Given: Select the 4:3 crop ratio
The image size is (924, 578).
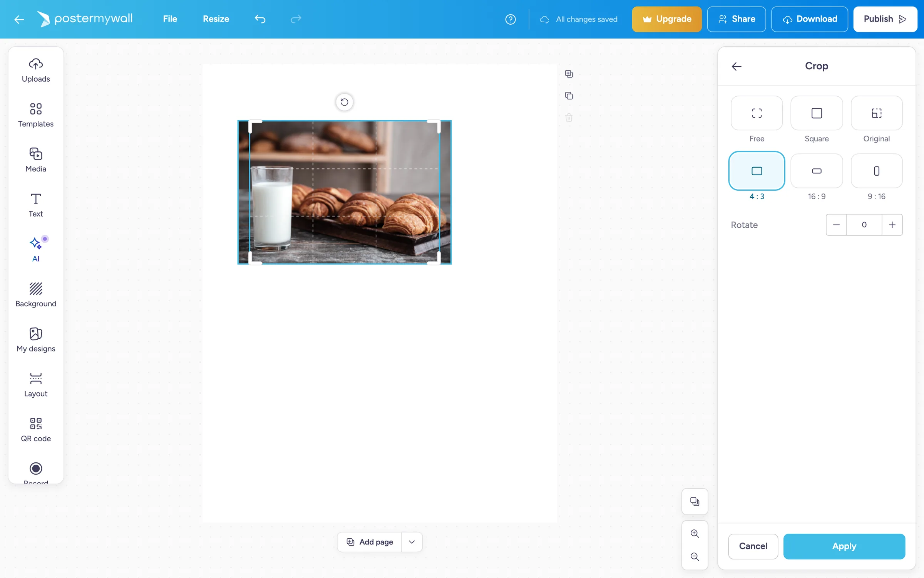Looking at the screenshot, I should click(757, 171).
